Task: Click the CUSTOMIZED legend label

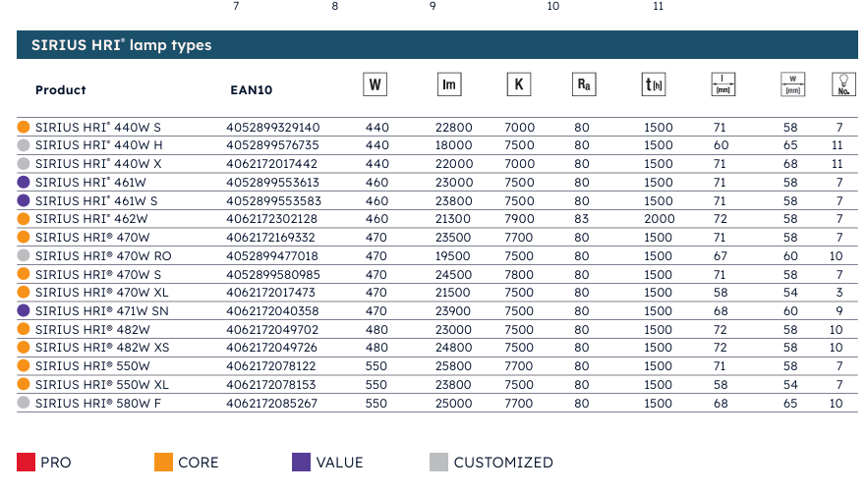Action: 503,463
